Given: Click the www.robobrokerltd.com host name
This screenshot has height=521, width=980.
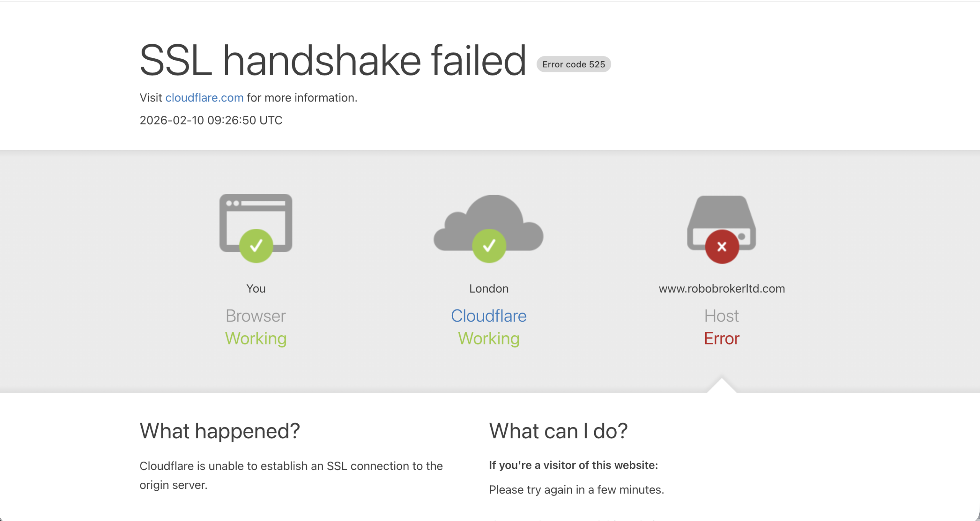Looking at the screenshot, I should (722, 288).
